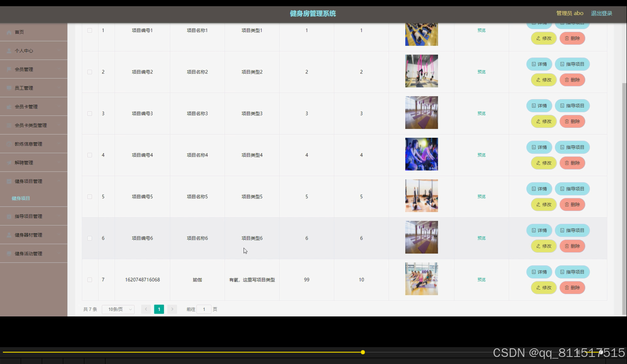Expand 会员卡类型管理 sidebar menu

pos(34,125)
